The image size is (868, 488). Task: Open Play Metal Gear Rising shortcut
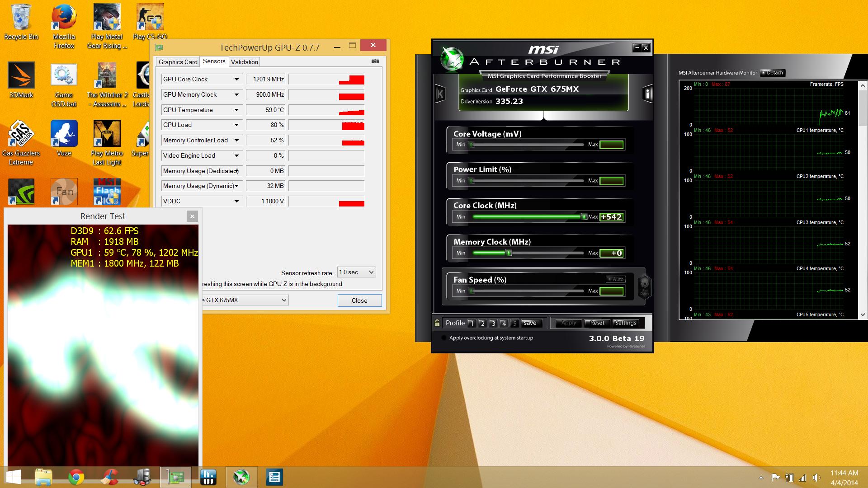coord(107,26)
